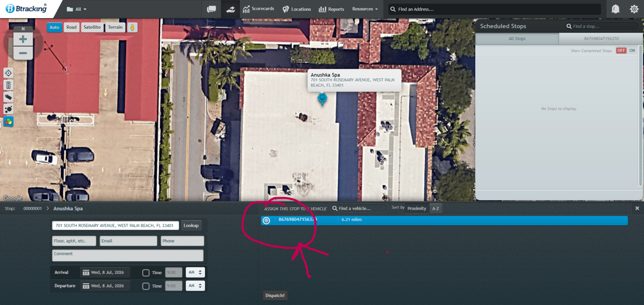The image size is (644, 305).
Task: Click the Anushka Spa map marker pin
Action: [322, 99]
